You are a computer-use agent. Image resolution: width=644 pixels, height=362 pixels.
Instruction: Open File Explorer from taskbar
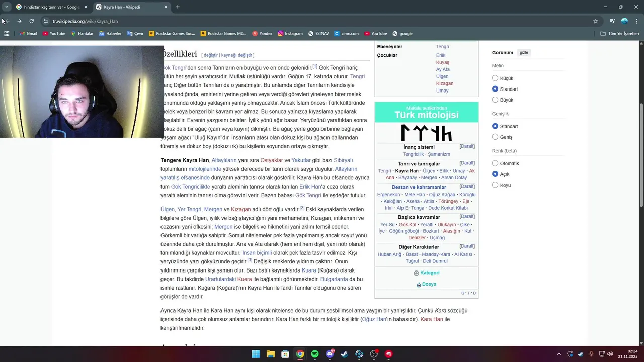click(270, 354)
